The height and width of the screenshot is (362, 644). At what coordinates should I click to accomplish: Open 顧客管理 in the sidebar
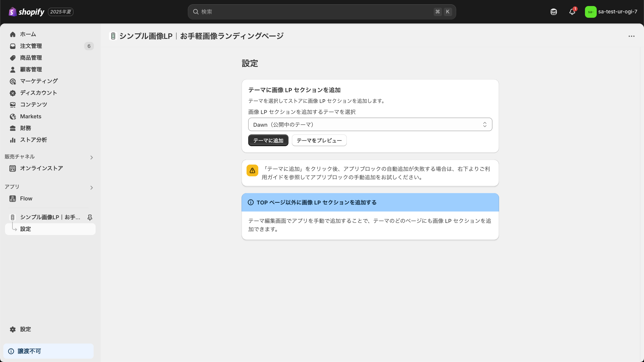pyautogui.click(x=31, y=69)
